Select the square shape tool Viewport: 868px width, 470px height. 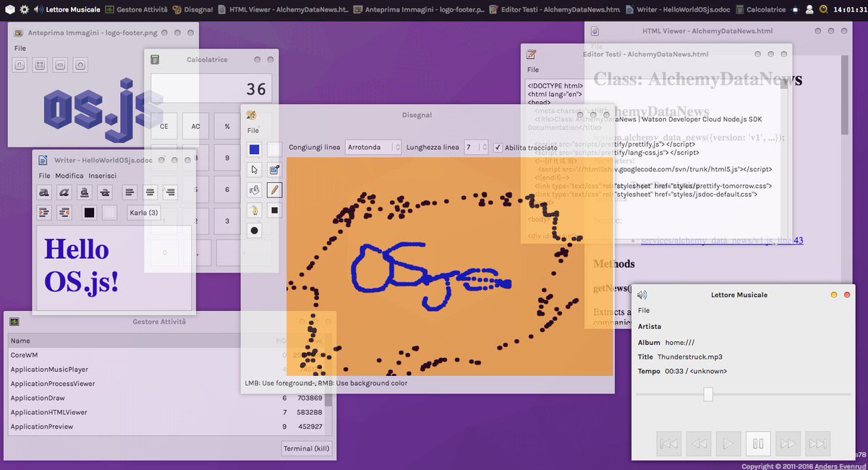tap(274, 210)
